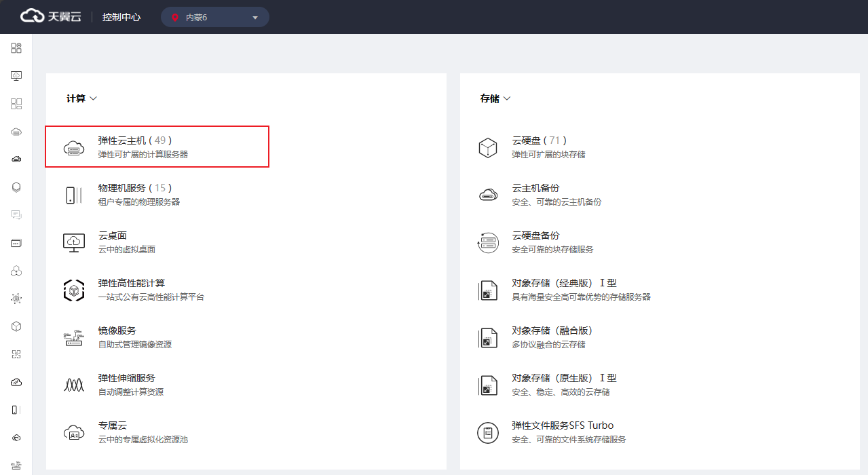Click description 一站式公有云高性能计算平台

click(x=151, y=297)
